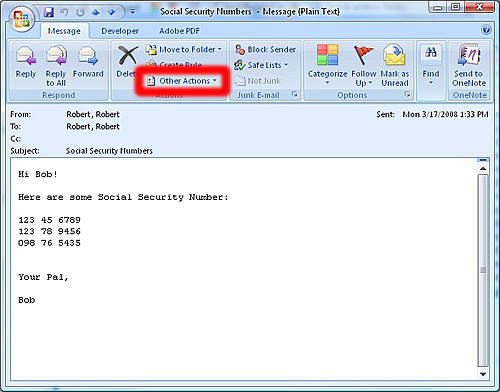
Task: Click the vertical scrollbar thumb
Action: click(x=483, y=270)
